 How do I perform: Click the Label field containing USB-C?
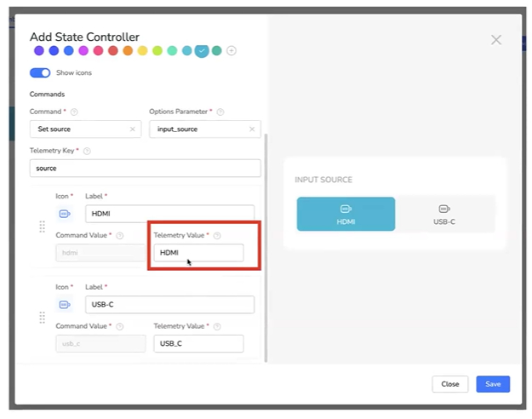pyautogui.click(x=170, y=305)
